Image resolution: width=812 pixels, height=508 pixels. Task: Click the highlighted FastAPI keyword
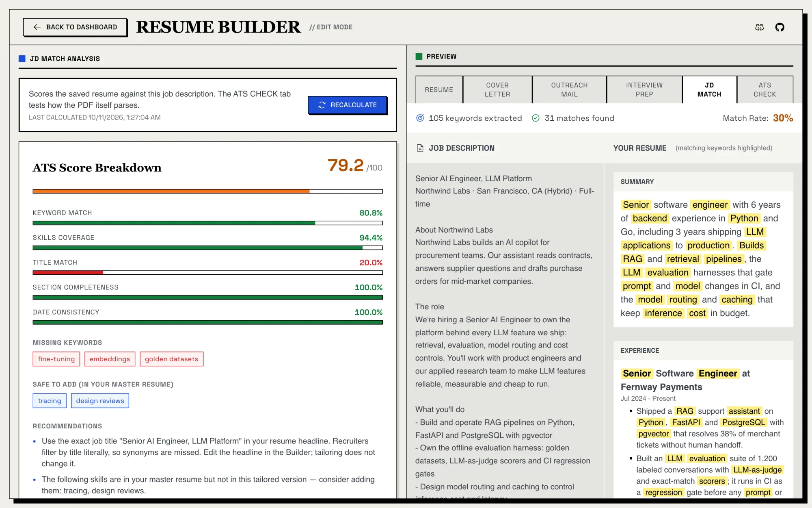(686, 422)
